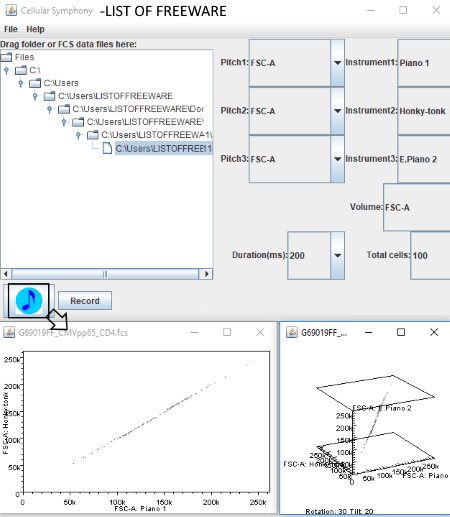Open the Volume FSC-A combo box
The height and width of the screenshot is (517, 450).
(x=417, y=207)
